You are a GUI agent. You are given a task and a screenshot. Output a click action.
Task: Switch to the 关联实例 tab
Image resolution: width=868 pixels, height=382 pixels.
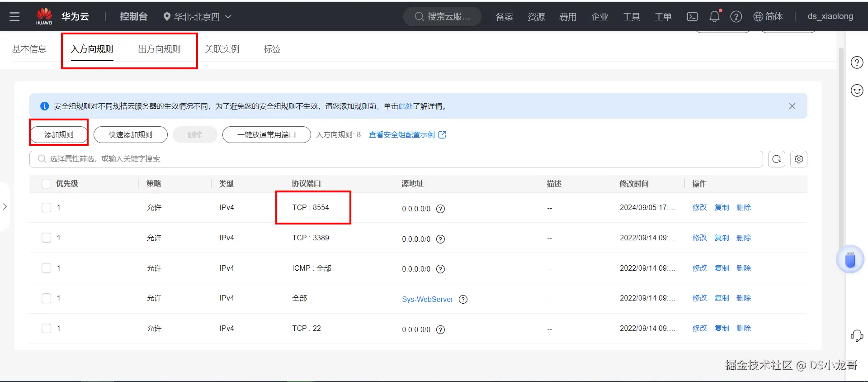(x=222, y=49)
